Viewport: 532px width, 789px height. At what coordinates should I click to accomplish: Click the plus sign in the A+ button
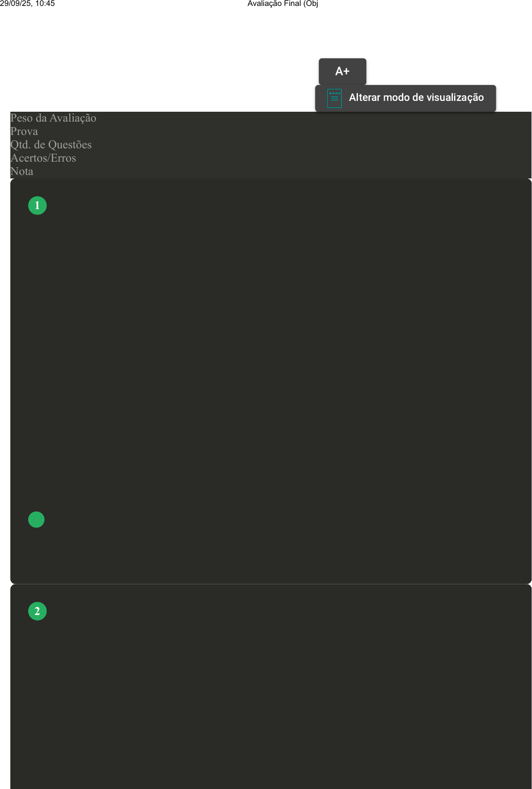coord(347,72)
